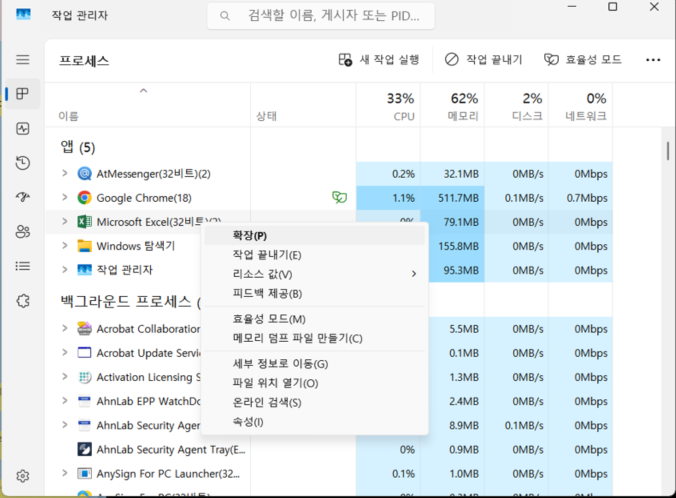Sort by the CPU column header
Screen dimensions: 676x498
pyautogui.click(x=388, y=106)
